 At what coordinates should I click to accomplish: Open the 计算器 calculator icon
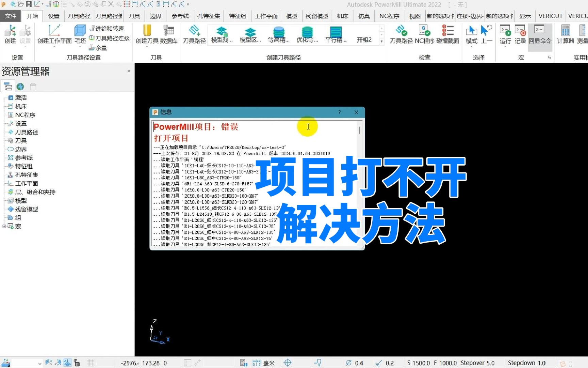[x=565, y=34]
